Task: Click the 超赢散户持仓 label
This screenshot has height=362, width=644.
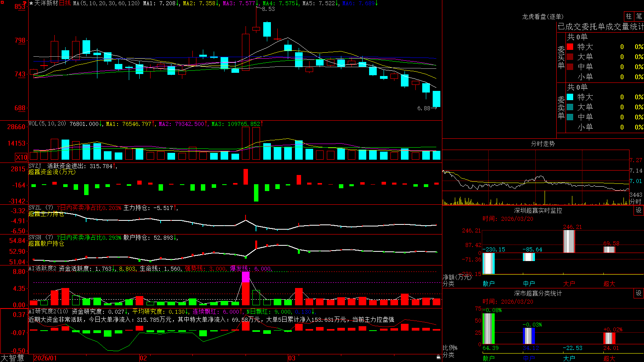Action: [46, 243]
